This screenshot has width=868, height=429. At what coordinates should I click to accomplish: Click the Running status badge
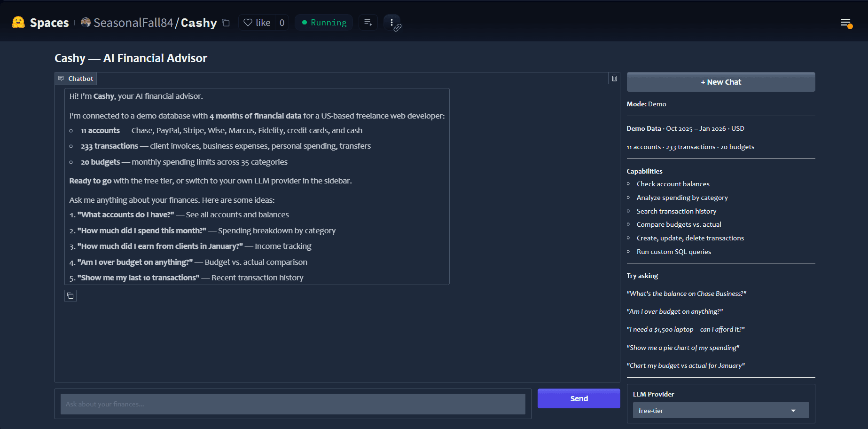324,22
